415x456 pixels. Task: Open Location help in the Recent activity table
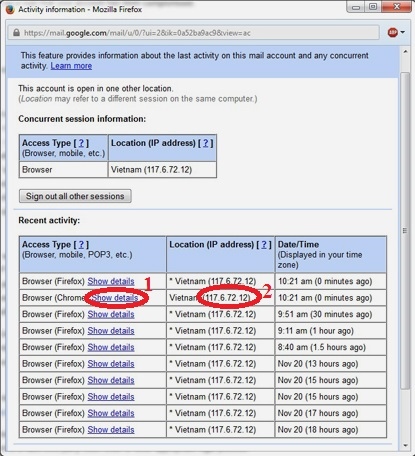tap(264, 245)
